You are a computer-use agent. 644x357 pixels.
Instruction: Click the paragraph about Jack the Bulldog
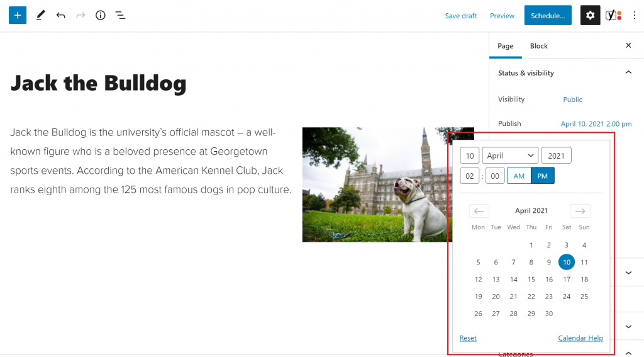pyautogui.click(x=151, y=161)
